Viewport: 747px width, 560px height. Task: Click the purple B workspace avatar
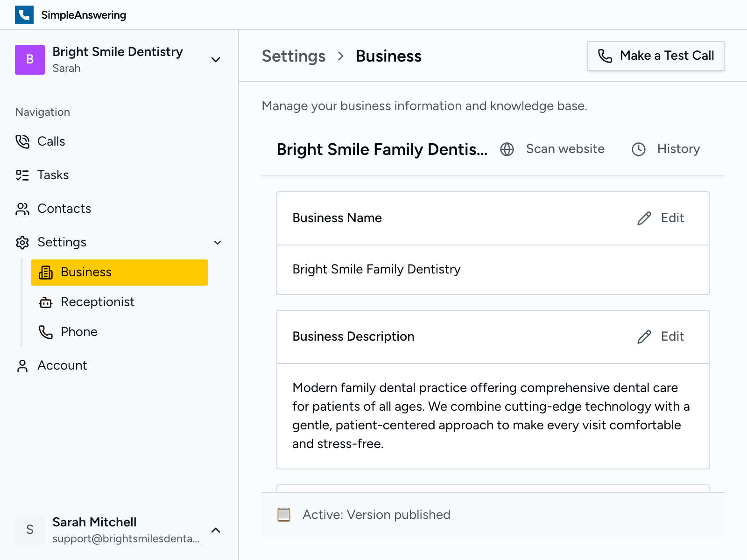pos(29,60)
